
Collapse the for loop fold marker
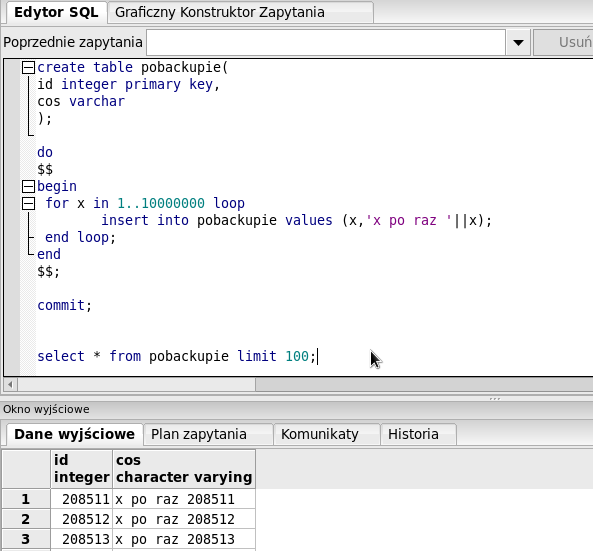coord(28,203)
